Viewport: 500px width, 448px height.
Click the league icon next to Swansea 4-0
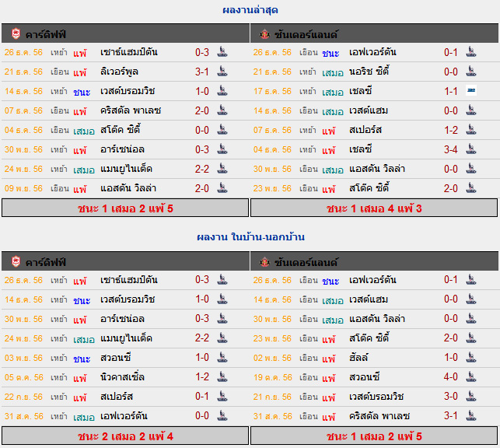(x=471, y=377)
